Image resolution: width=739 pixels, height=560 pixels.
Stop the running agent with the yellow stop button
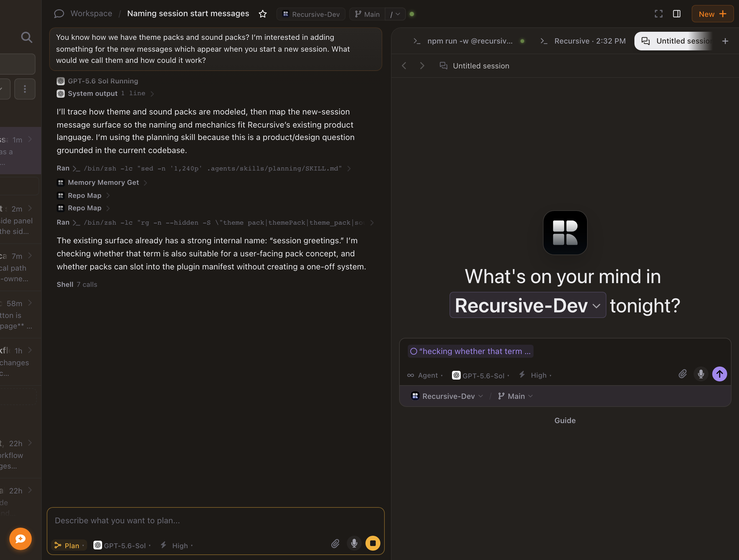click(x=373, y=543)
